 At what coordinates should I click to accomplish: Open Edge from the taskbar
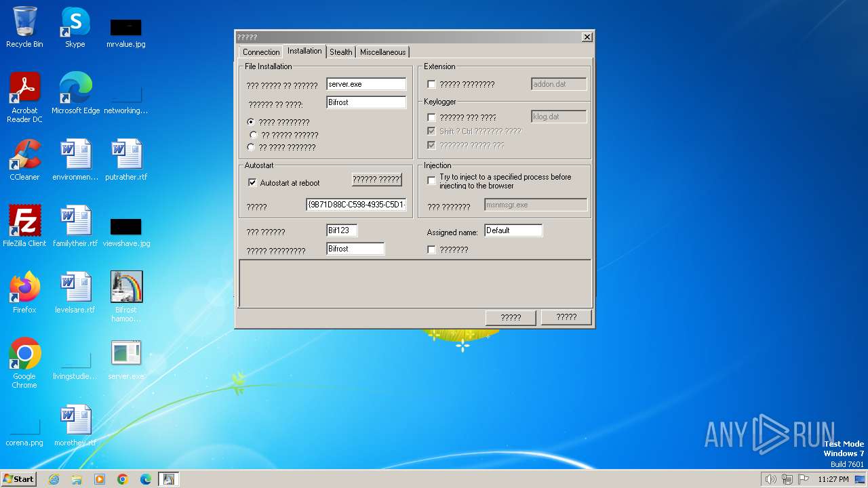(146, 479)
